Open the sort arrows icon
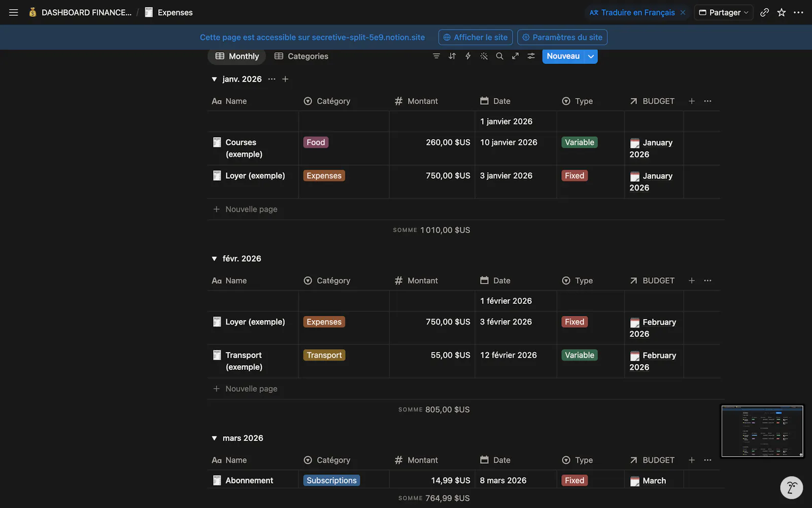This screenshot has height=508, width=812. coord(452,56)
